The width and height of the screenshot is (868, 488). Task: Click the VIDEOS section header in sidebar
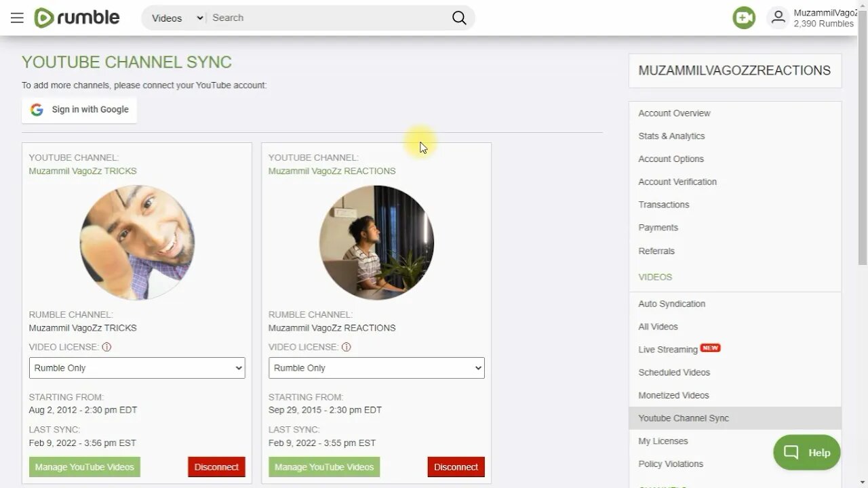pyautogui.click(x=655, y=277)
